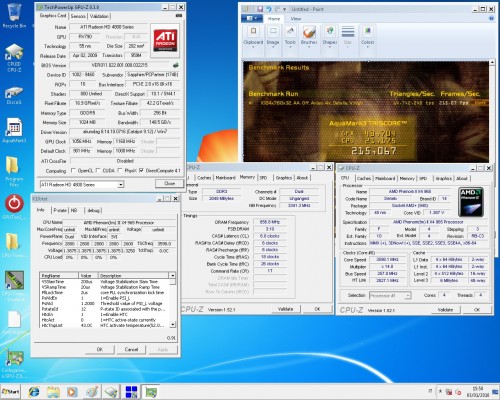Viewport: 500px width, 400px height.
Task: Click Validate in the memory CPU-Z window
Action: click(x=286, y=309)
